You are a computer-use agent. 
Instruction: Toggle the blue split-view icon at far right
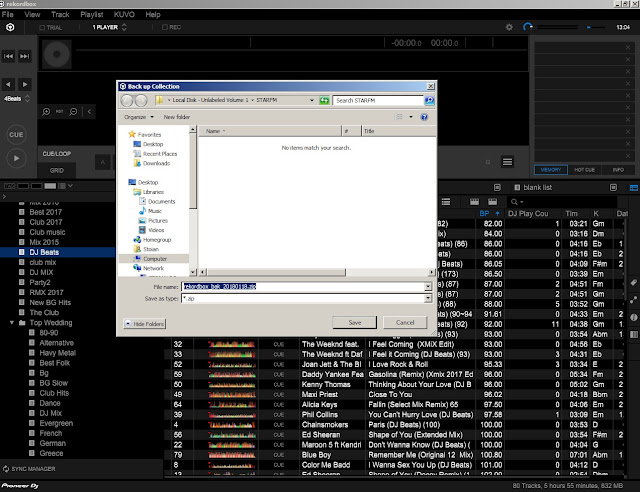[x=634, y=188]
